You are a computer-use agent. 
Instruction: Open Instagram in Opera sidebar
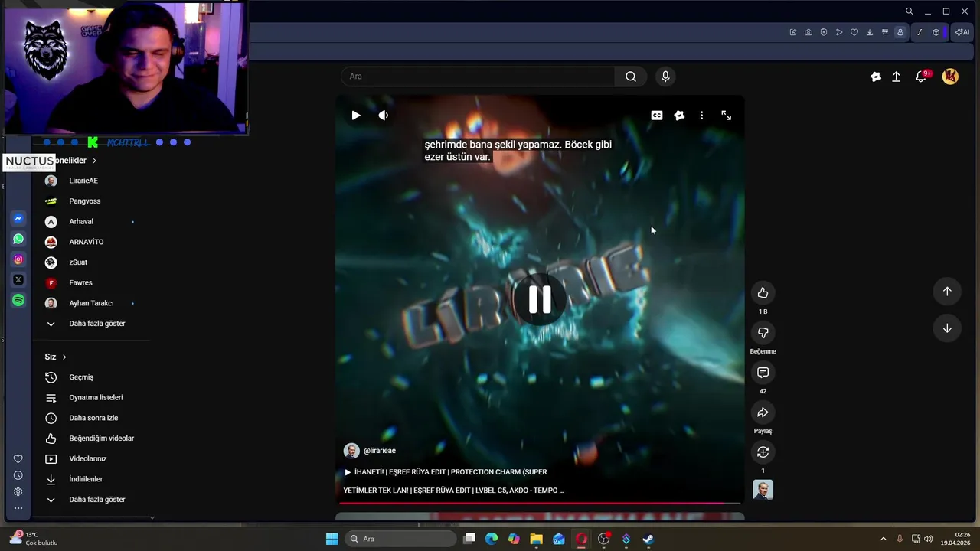pos(18,259)
